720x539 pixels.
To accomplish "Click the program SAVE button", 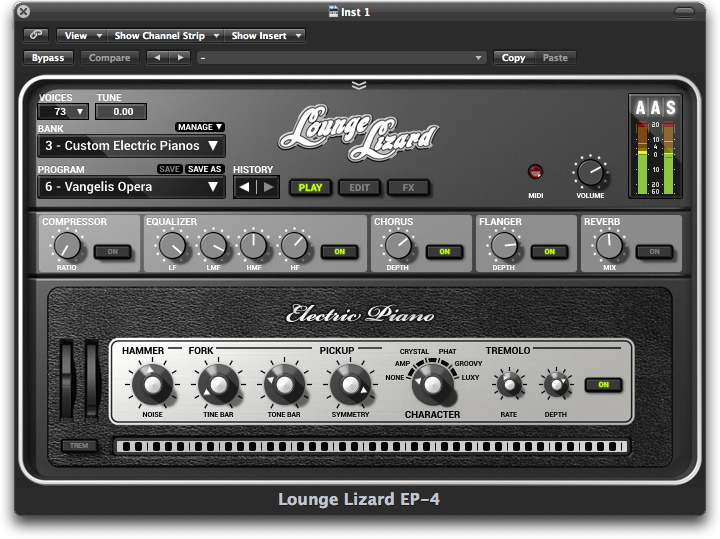I will 169,169.
